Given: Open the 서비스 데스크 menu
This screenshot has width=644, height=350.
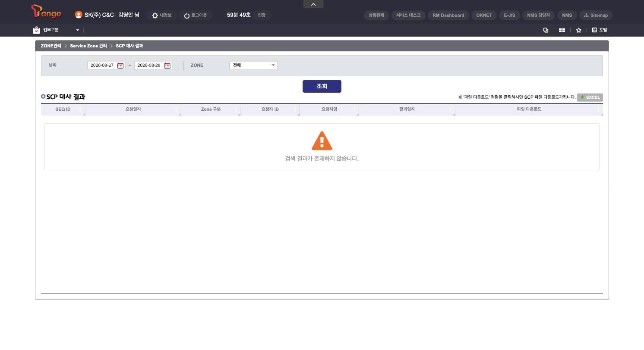Looking at the screenshot, I should [408, 15].
